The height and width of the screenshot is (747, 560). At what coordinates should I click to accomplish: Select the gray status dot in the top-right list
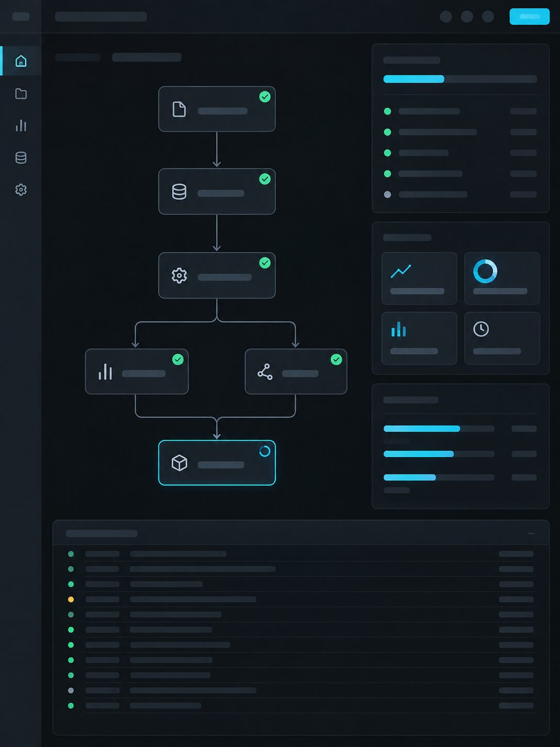(387, 194)
